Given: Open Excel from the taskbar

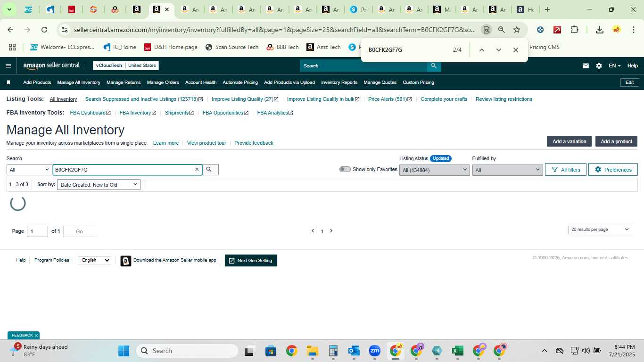Looking at the screenshot, I should pos(457,351).
